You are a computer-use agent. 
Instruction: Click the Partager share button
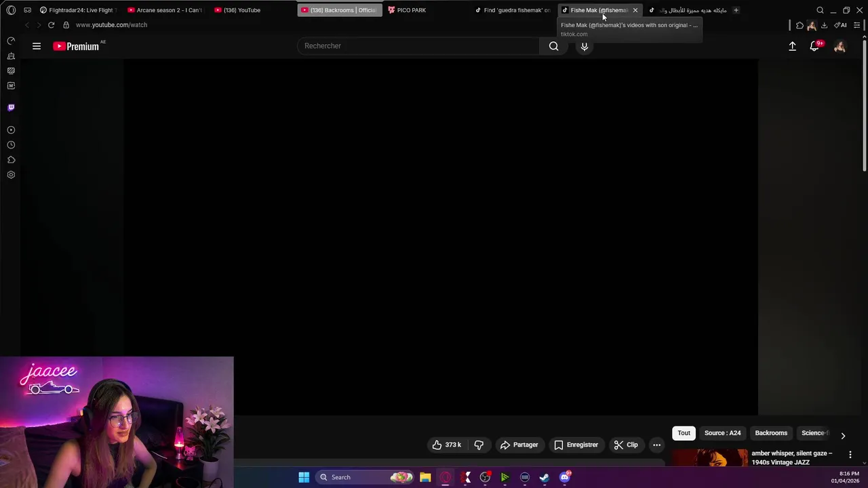519,445
